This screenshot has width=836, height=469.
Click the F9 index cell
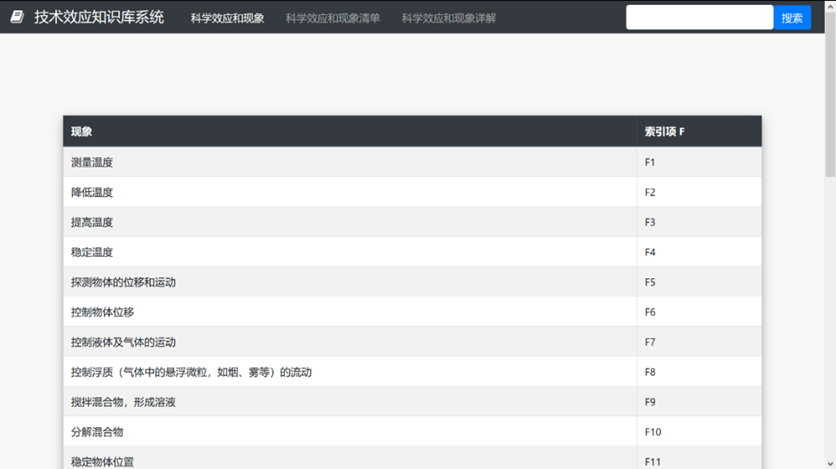pyautogui.click(x=699, y=402)
